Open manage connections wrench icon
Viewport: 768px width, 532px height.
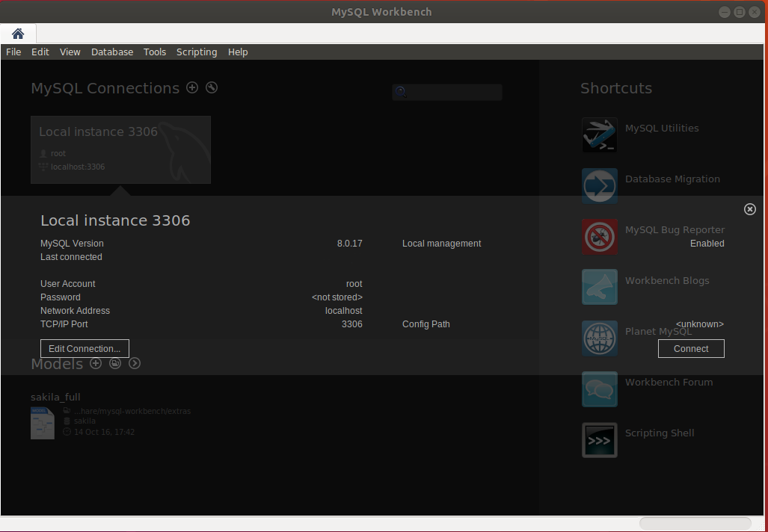pos(212,87)
